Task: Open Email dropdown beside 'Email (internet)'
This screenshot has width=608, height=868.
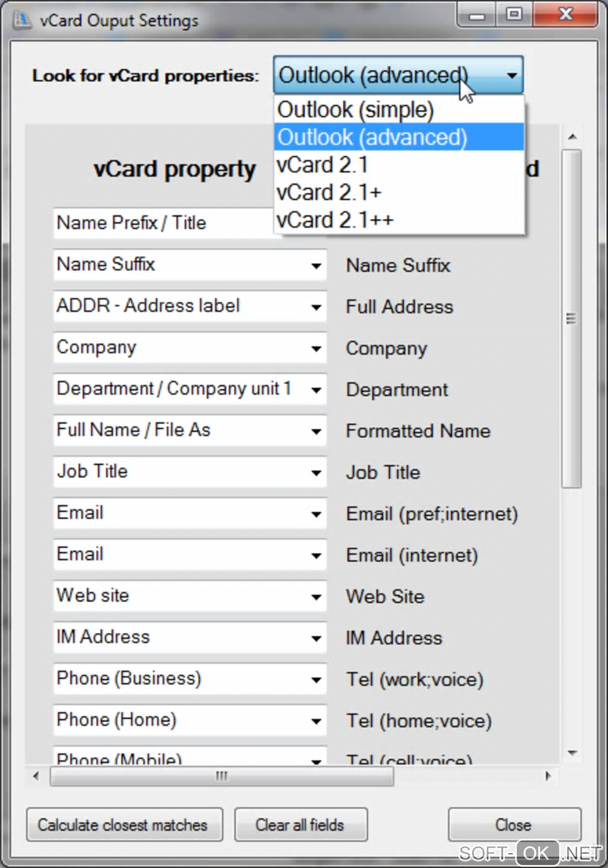Action: (316, 555)
